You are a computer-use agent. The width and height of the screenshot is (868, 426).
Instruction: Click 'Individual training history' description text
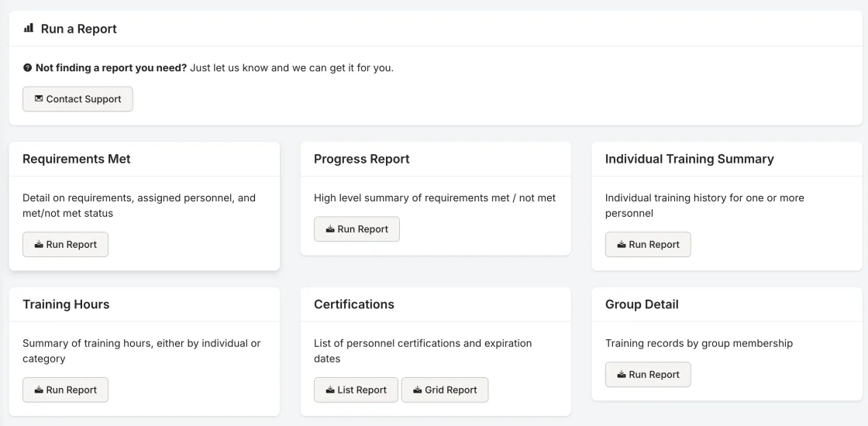point(704,205)
